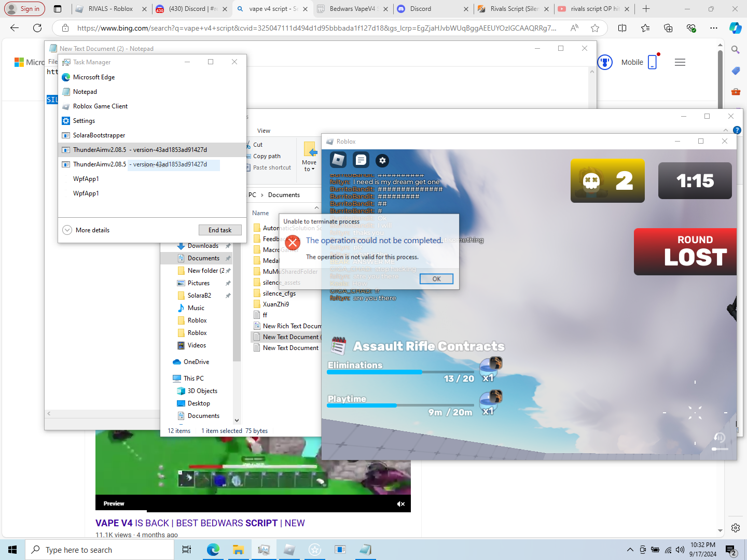Click Task View icon on taskbar
747x560 pixels.
click(x=187, y=550)
